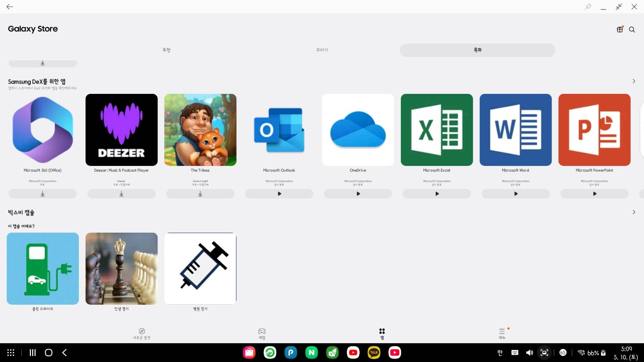
Task: Open the Microsoft Excel app icon
Action: [x=437, y=130]
